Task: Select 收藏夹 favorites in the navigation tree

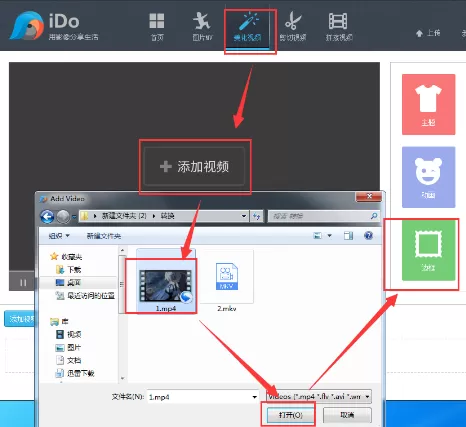Action: click(x=66, y=257)
